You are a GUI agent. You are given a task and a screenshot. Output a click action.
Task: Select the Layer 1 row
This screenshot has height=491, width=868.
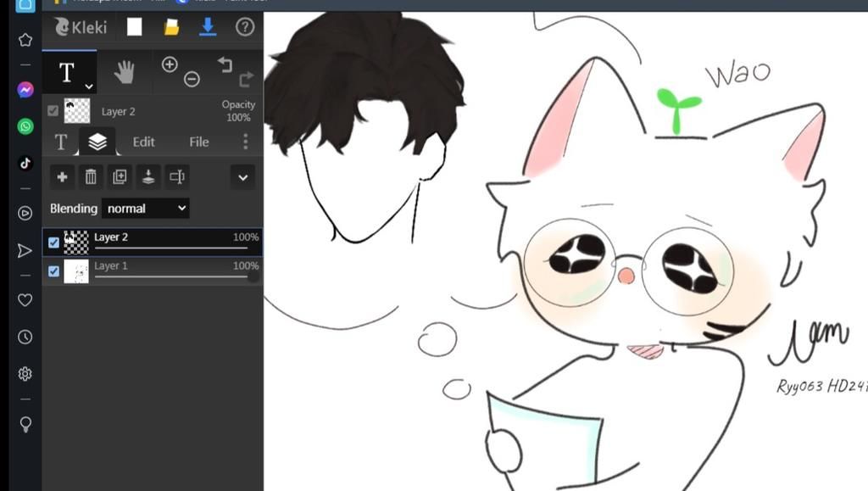153,271
